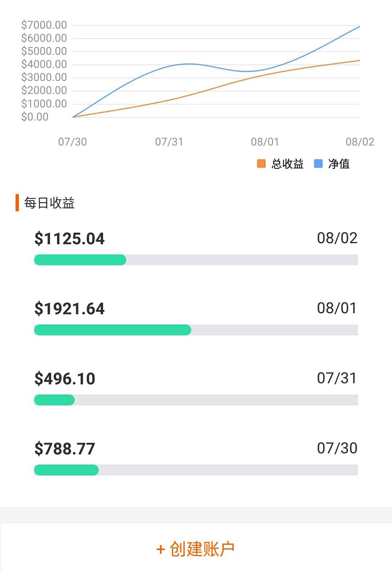Click the 08/02 chart axis label

[x=360, y=142]
